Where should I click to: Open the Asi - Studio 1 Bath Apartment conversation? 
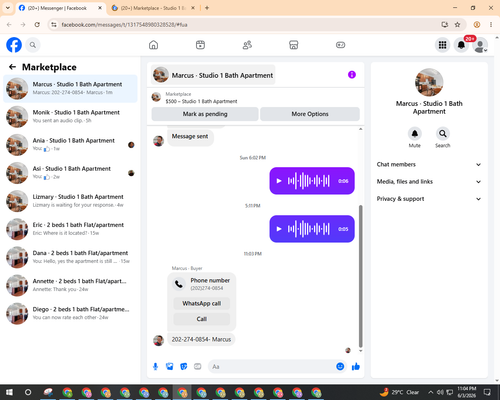[70, 173]
